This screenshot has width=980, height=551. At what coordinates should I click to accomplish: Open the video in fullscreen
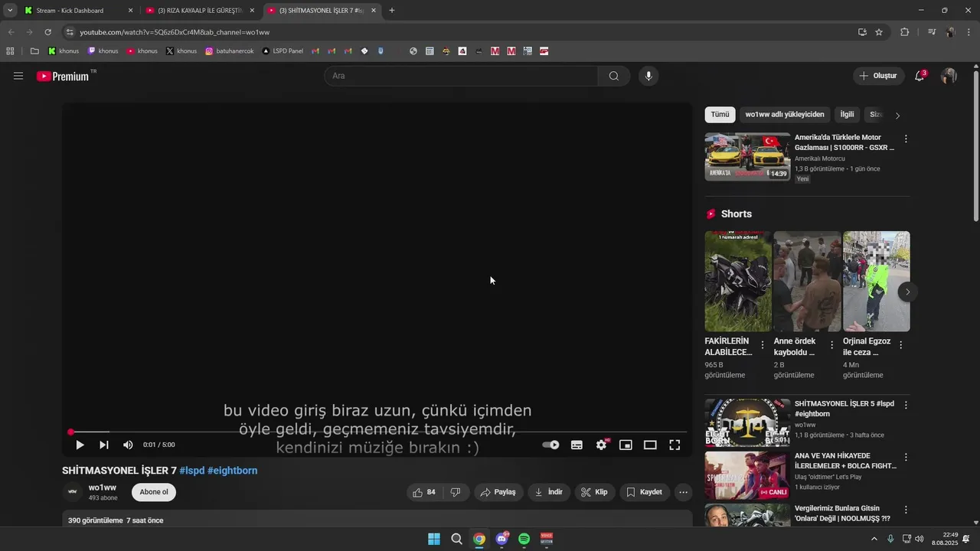675,445
